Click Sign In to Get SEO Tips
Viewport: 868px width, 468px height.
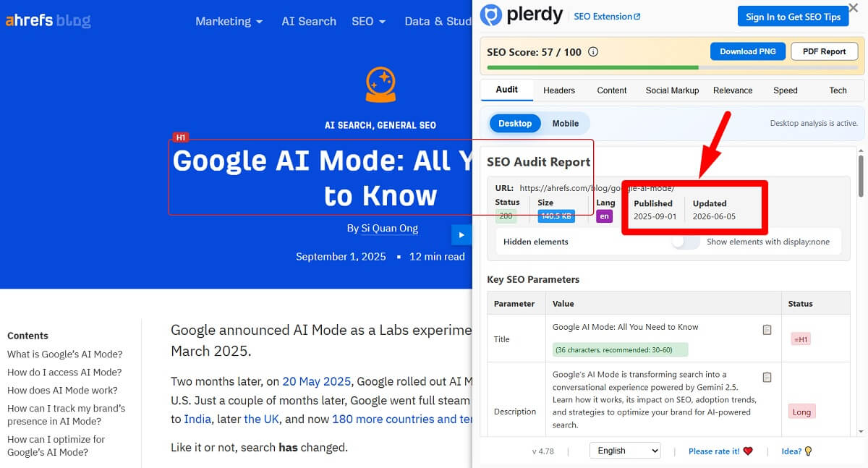(x=793, y=17)
